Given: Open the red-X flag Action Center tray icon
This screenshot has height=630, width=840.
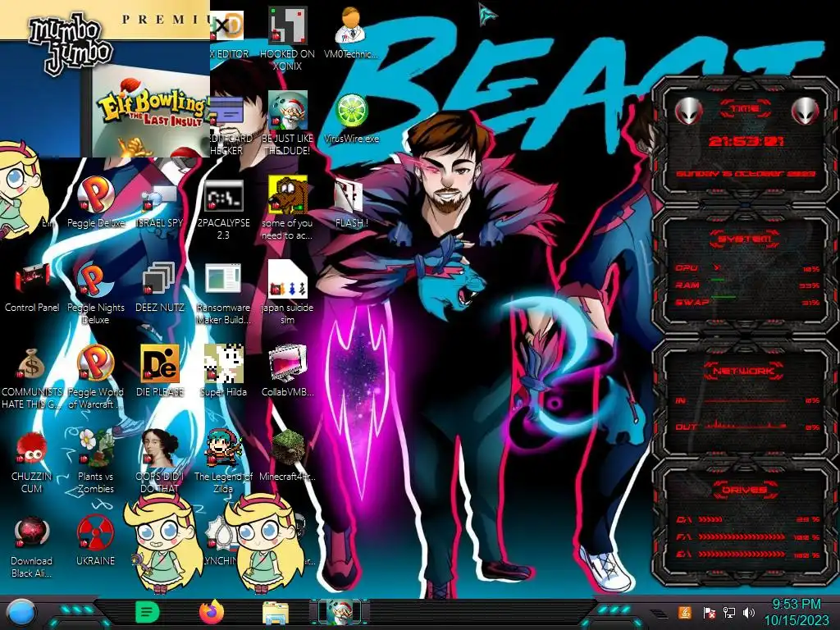Looking at the screenshot, I should coord(710,613).
